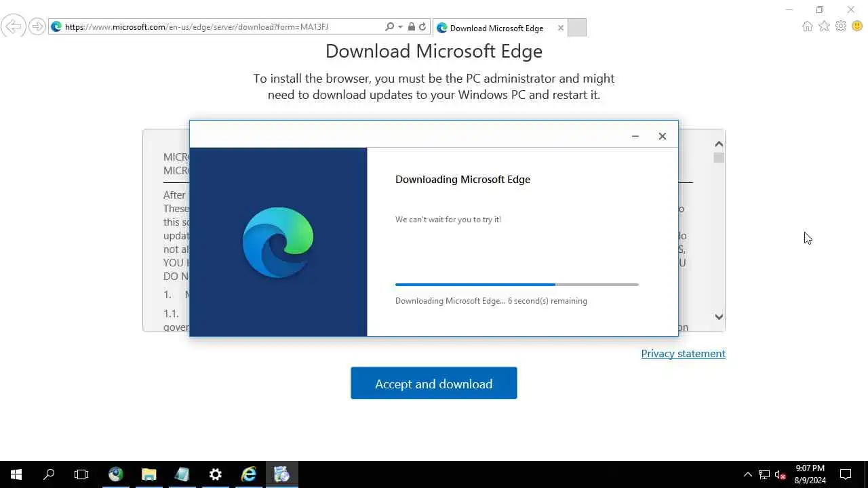The width and height of the screenshot is (868, 488).
Task: Open Task View on taskbar
Action: [x=81, y=474]
